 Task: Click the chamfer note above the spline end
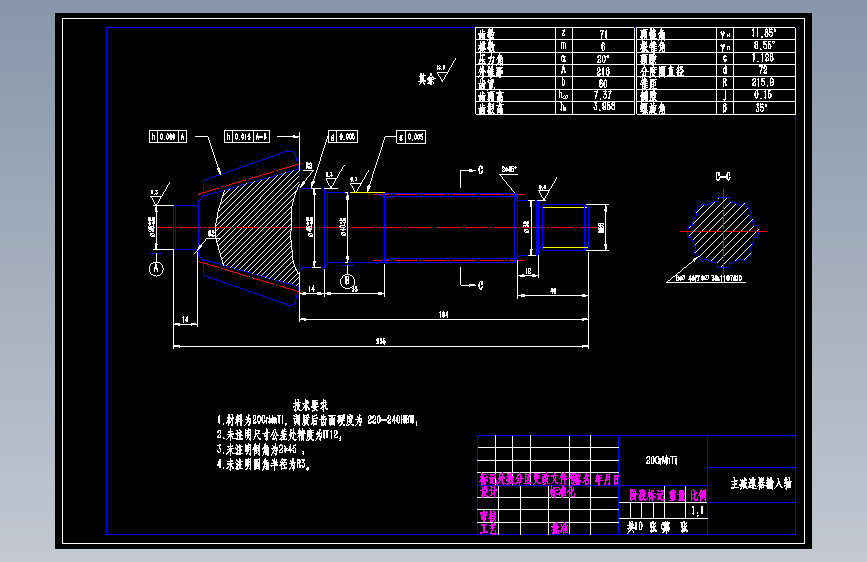coord(509,169)
